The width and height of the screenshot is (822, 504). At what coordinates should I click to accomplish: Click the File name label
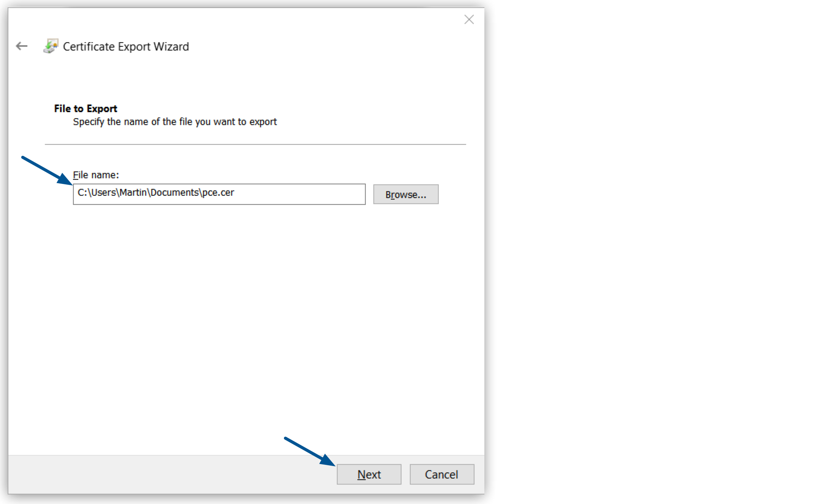click(95, 175)
